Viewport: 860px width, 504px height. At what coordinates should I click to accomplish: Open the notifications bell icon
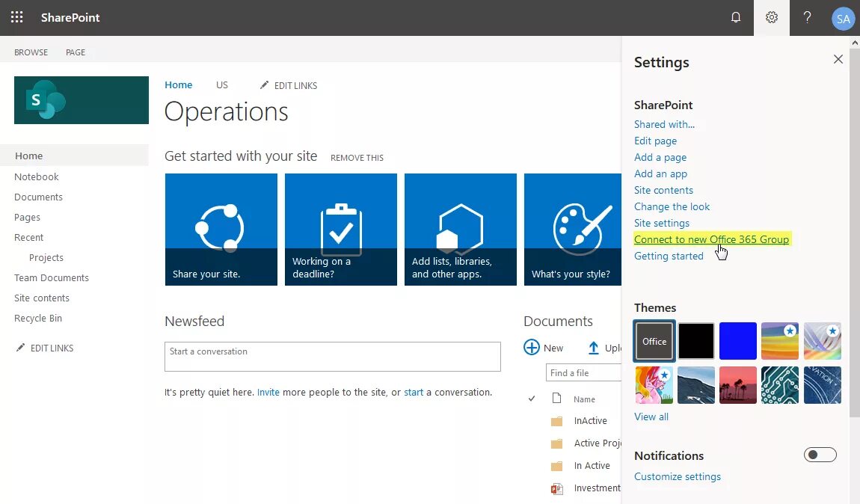(x=736, y=17)
